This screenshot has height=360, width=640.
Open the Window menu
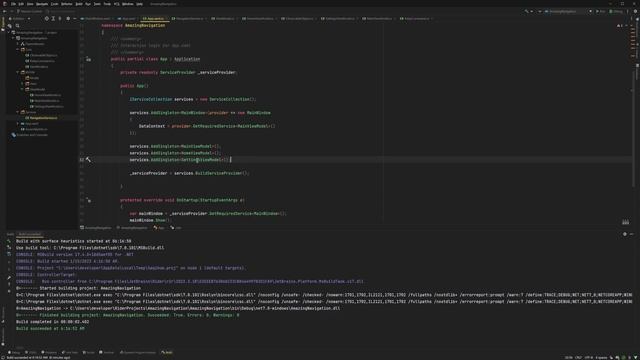[x=127, y=4]
